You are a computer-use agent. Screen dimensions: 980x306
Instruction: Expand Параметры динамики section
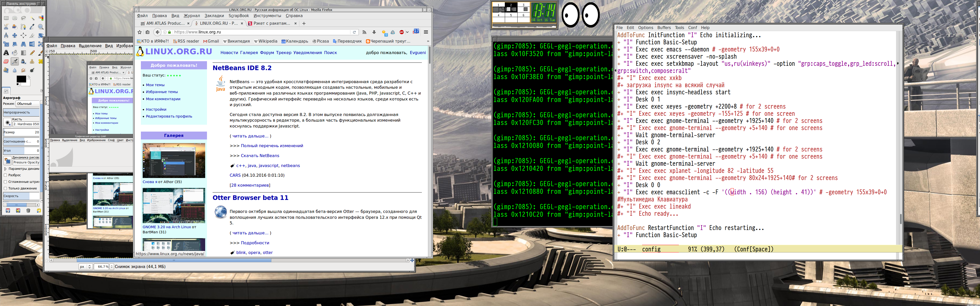pyautogui.click(x=5, y=169)
